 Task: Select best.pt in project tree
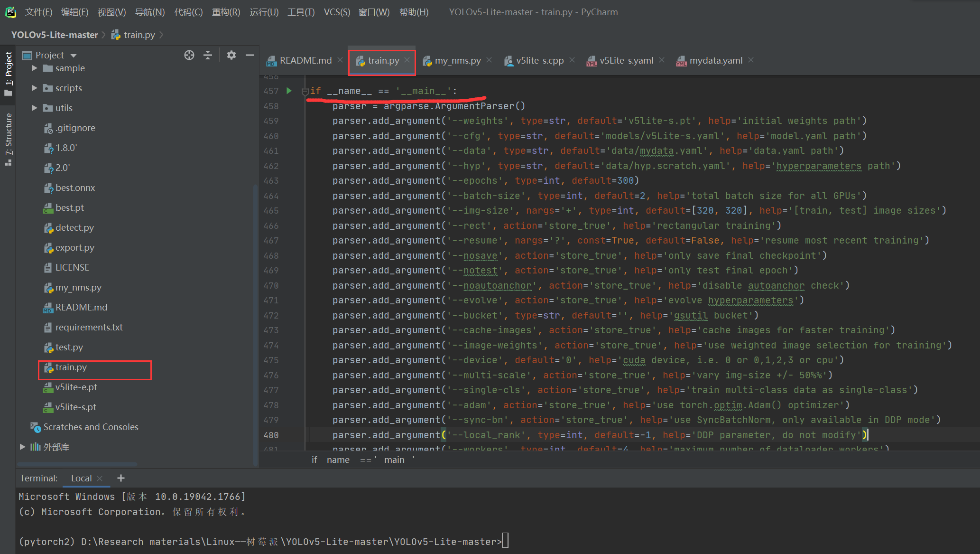click(x=64, y=207)
